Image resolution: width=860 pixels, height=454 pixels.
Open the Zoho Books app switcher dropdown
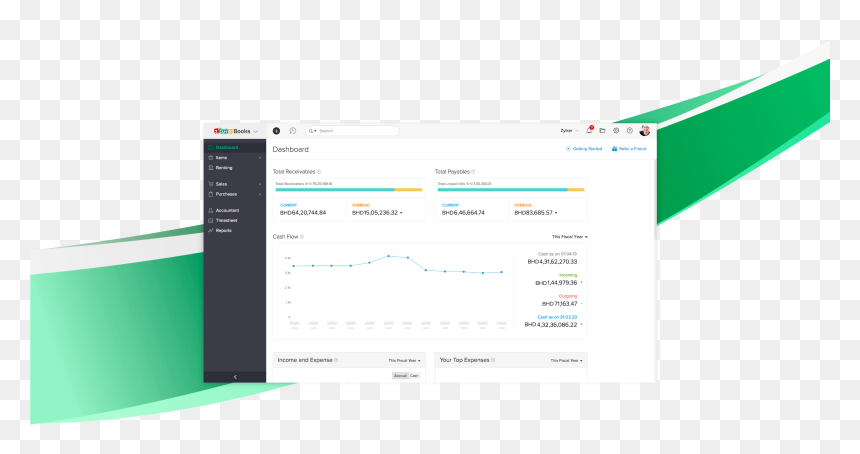pyautogui.click(x=236, y=131)
